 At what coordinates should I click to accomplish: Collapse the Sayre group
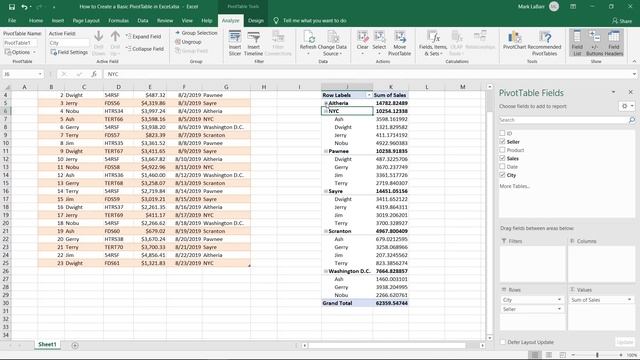pyautogui.click(x=326, y=191)
